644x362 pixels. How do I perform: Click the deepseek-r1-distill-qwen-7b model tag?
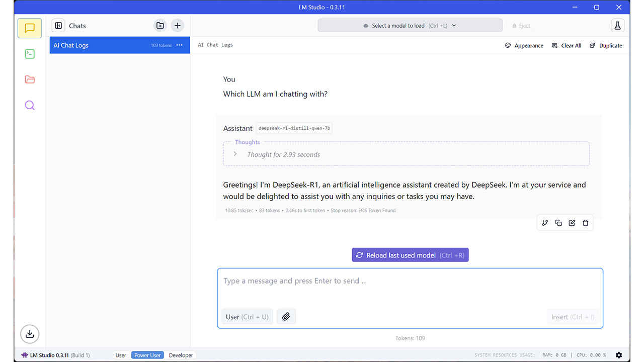[294, 128]
